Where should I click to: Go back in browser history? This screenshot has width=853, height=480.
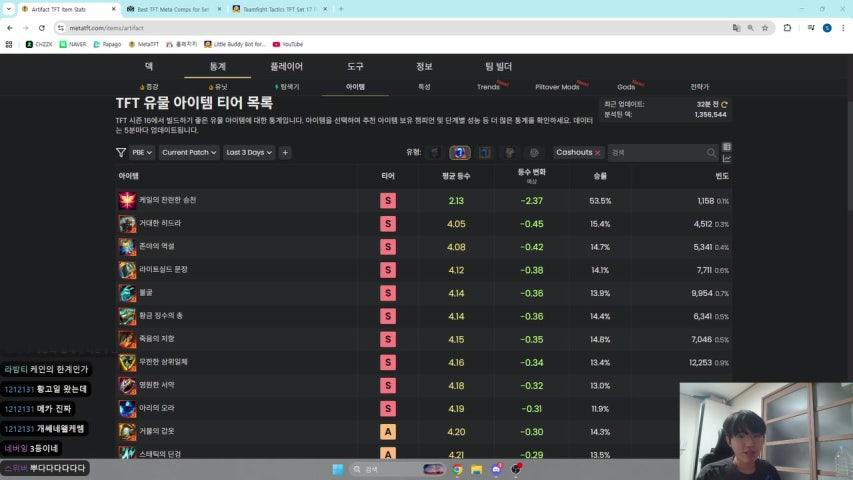pos(10,28)
